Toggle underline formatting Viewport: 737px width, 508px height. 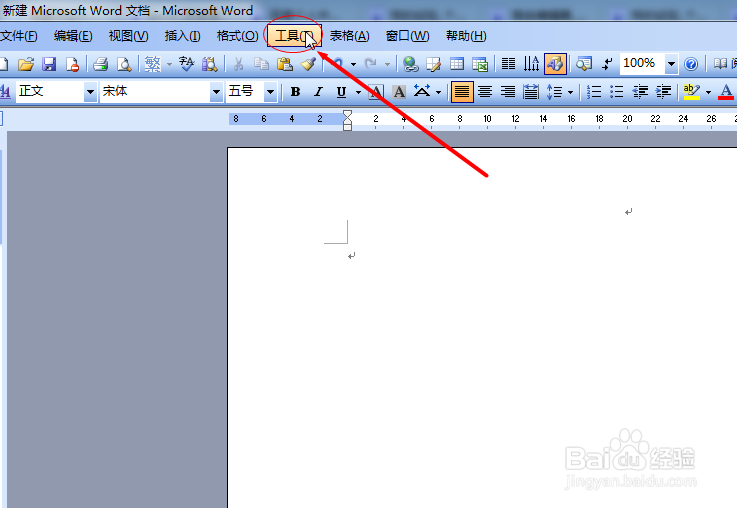click(341, 92)
